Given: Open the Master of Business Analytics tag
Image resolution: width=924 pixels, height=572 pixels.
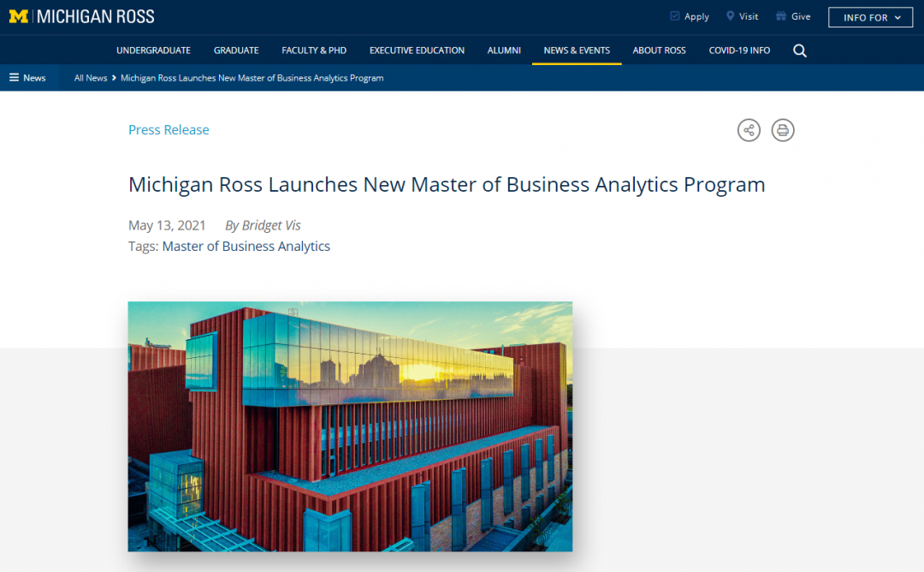Looking at the screenshot, I should point(246,247).
